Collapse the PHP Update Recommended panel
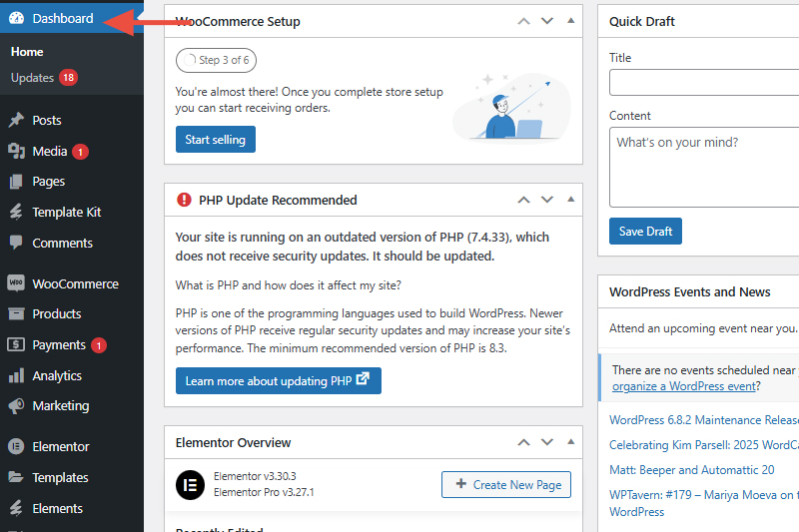799x532 pixels. point(570,199)
